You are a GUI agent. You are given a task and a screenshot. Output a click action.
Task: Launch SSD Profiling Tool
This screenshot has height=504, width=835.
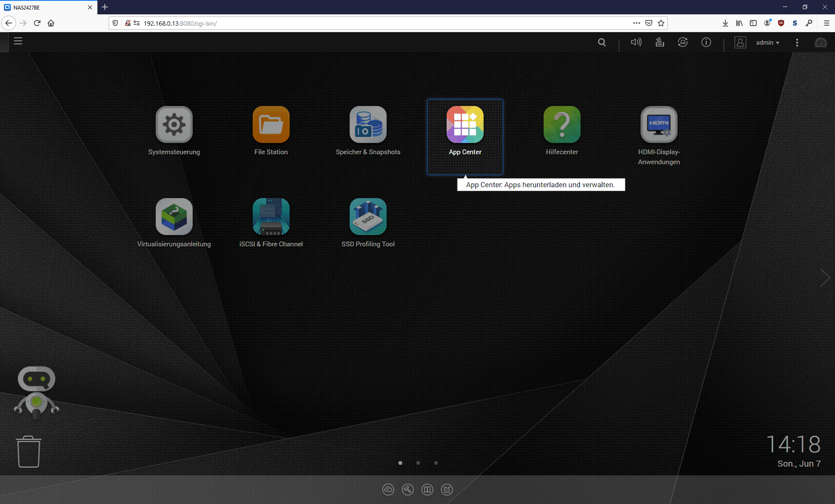pyautogui.click(x=368, y=217)
